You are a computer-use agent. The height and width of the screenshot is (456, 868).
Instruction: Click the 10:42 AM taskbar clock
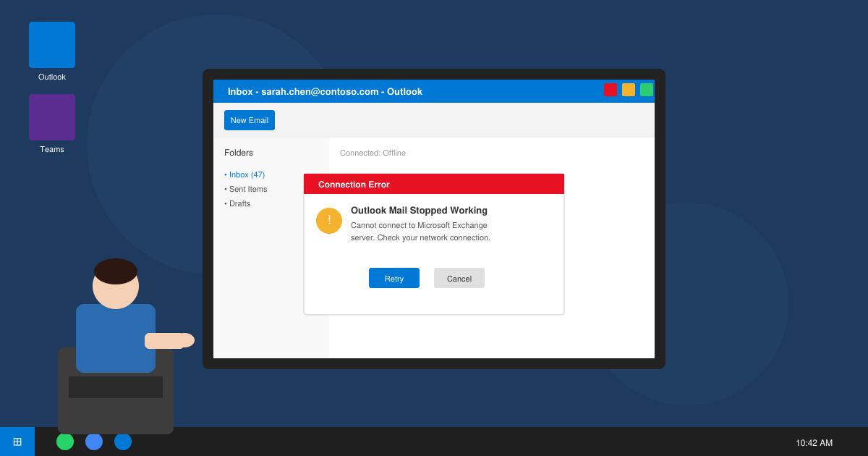click(x=814, y=443)
